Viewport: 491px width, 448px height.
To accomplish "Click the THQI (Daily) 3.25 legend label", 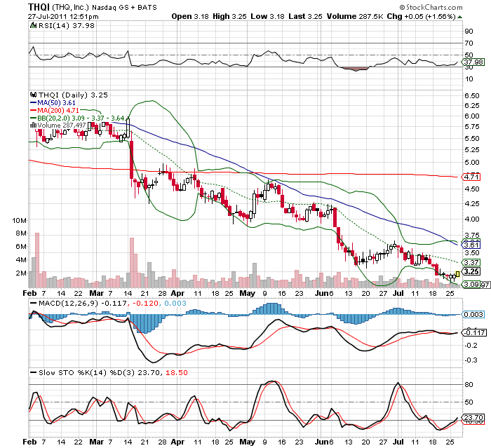I will (73, 95).
